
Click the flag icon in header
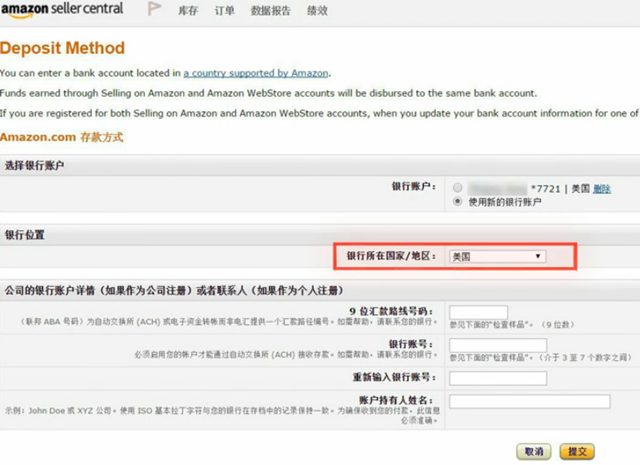(x=154, y=9)
